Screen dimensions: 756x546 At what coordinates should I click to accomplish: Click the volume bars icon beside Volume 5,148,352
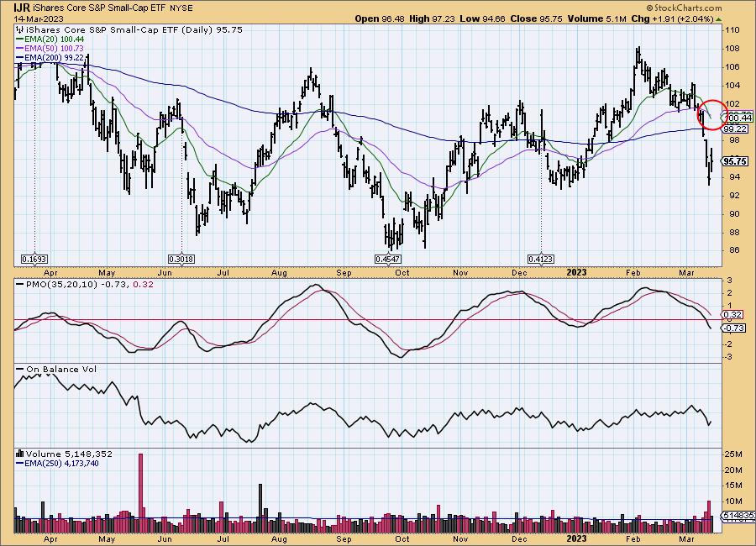pyautogui.click(x=20, y=454)
